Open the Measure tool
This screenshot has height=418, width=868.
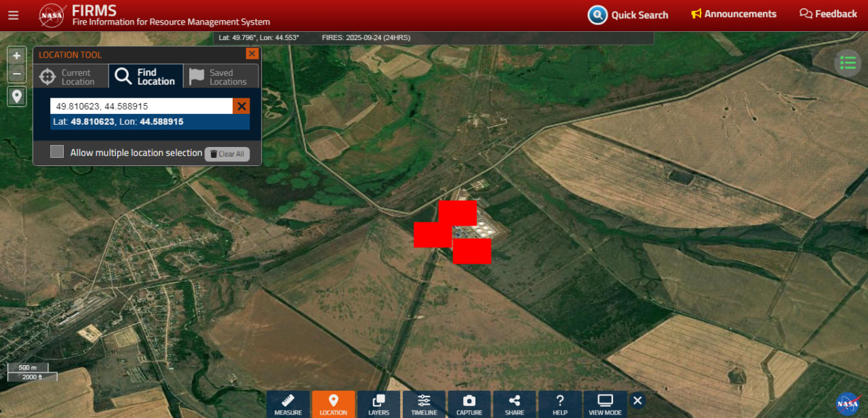288,404
